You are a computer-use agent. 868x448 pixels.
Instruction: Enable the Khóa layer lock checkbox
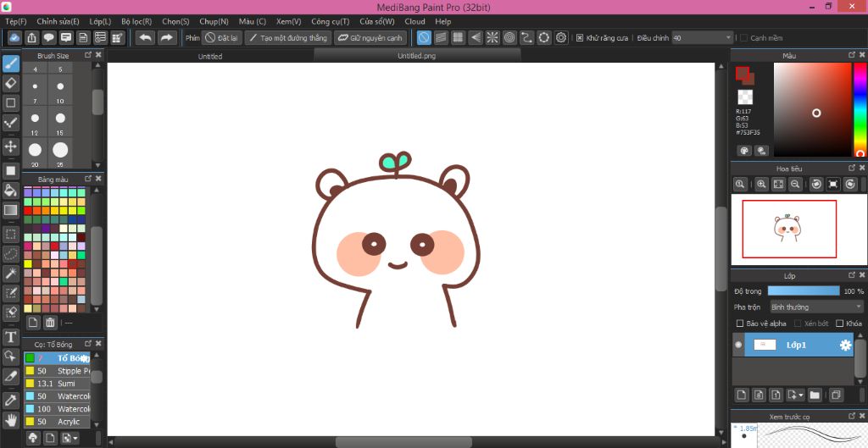click(839, 324)
